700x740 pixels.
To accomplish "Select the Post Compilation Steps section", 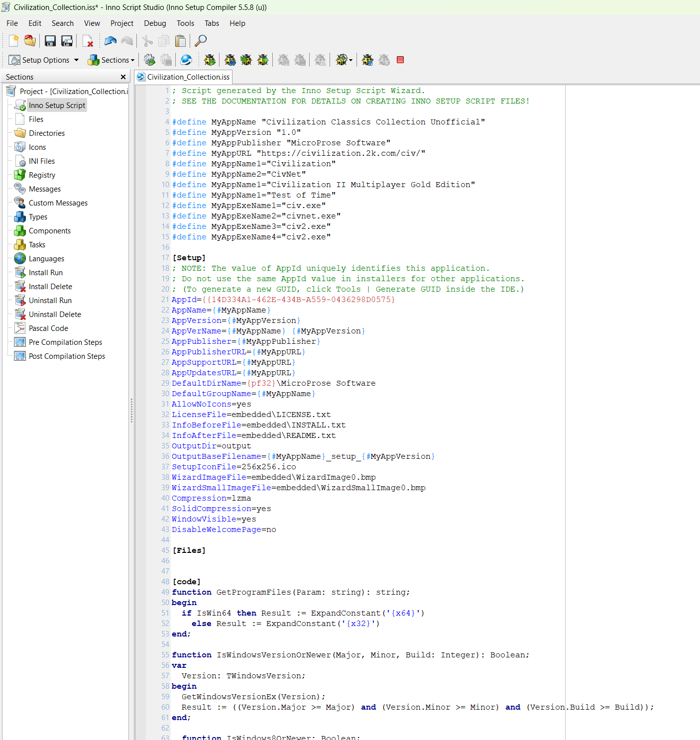I will 67,356.
